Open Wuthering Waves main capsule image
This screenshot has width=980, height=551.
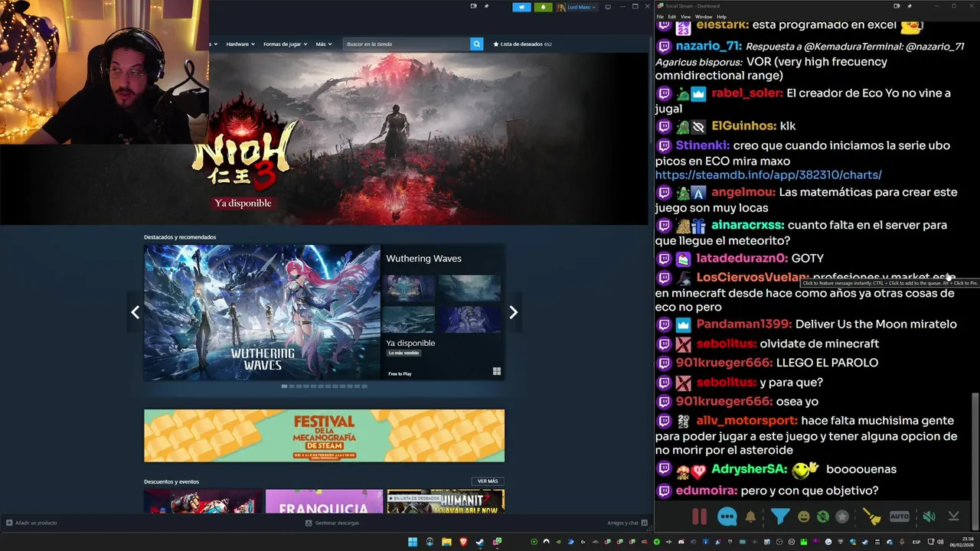(262, 312)
